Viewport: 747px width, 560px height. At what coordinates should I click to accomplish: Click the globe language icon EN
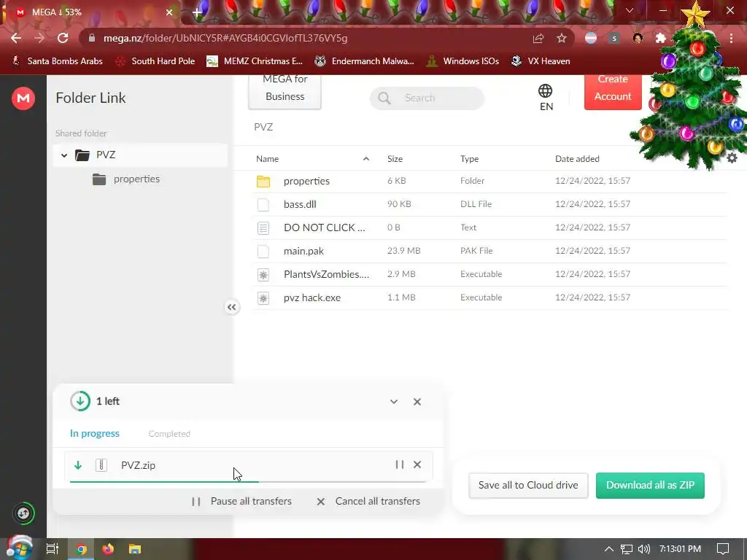point(546,97)
